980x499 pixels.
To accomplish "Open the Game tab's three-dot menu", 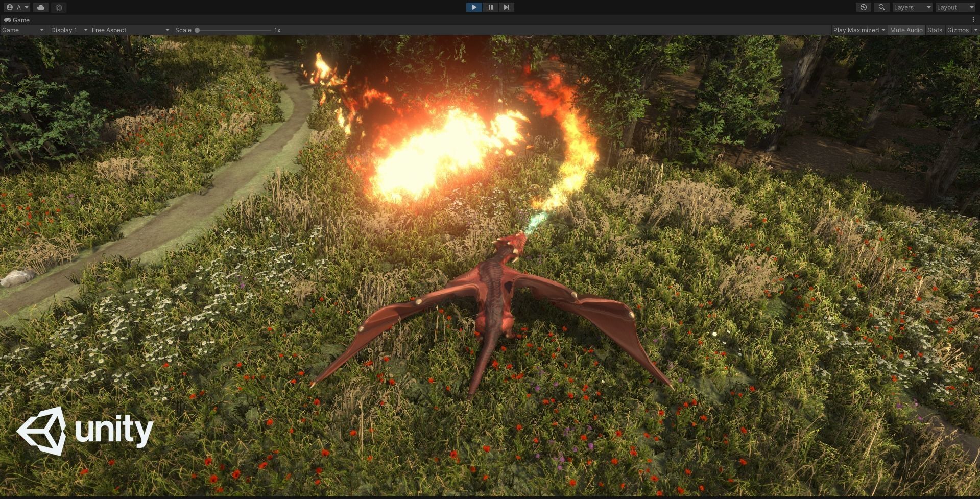I will click(x=973, y=19).
